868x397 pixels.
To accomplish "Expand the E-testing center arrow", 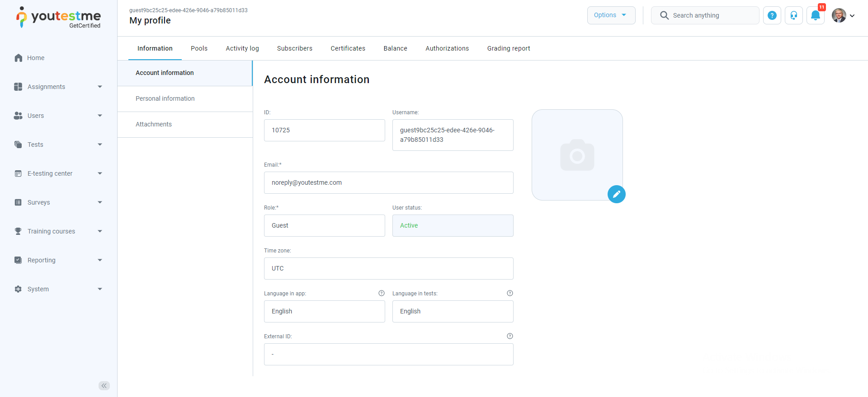I will 100,173.
